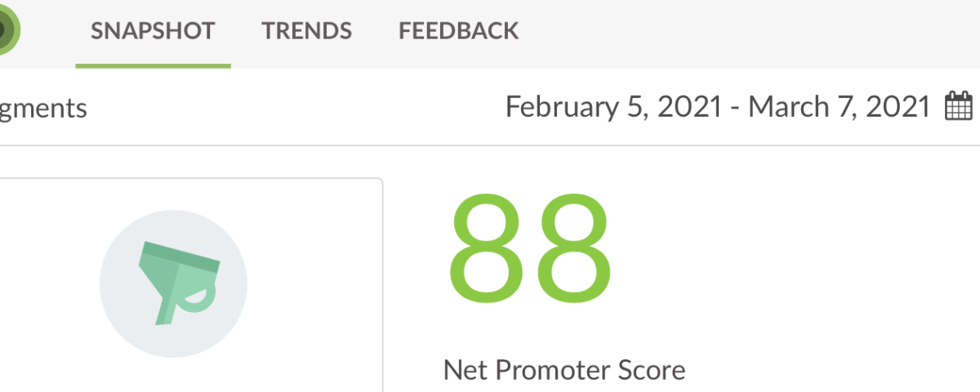Select the Net Promoter Score label
The height and width of the screenshot is (392, 980).
(564, 370)
